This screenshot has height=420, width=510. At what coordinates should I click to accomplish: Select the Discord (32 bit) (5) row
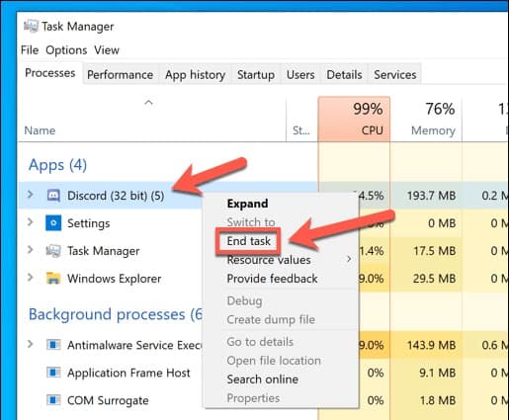(x=116, y=196)
